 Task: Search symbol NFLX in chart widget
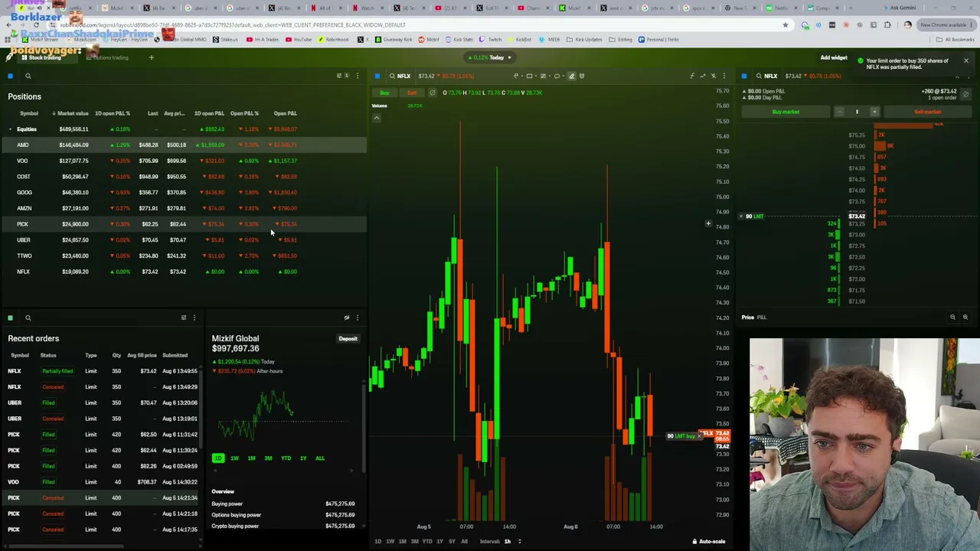pyautogui.click(x=400, y=76)
